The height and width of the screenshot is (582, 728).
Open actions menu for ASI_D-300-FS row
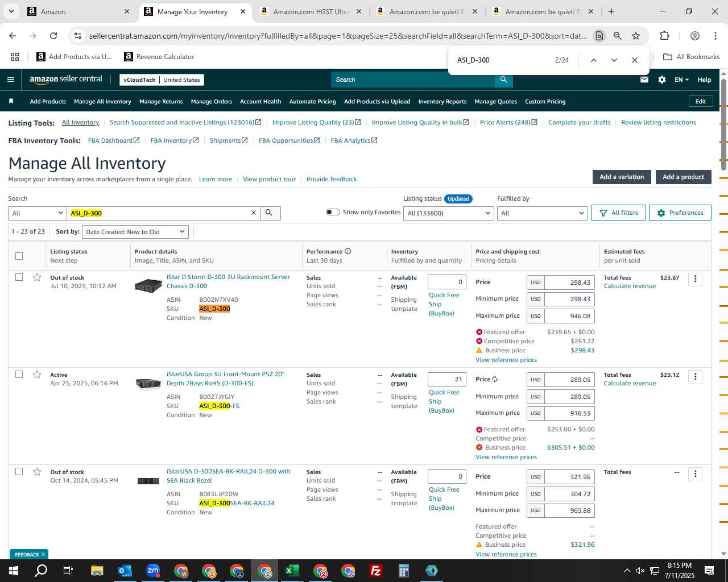click(x=695, y=377)
